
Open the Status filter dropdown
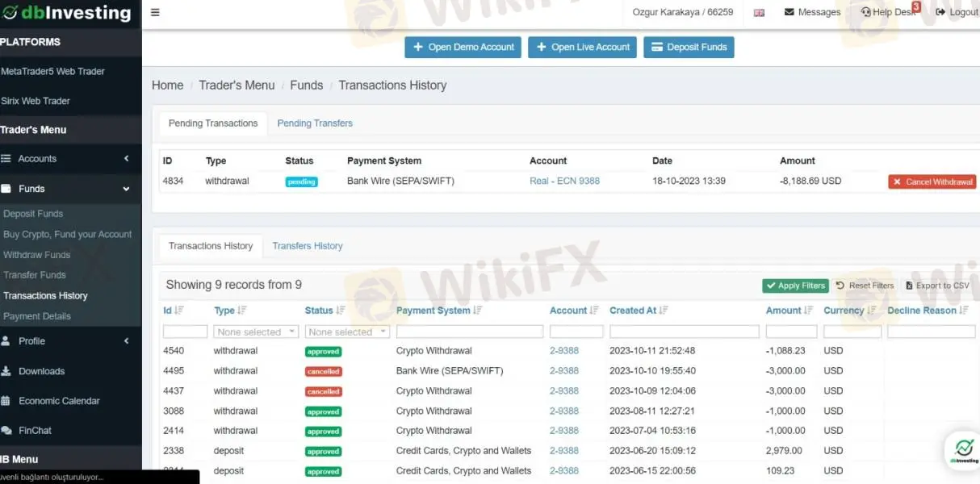point(347,332)
